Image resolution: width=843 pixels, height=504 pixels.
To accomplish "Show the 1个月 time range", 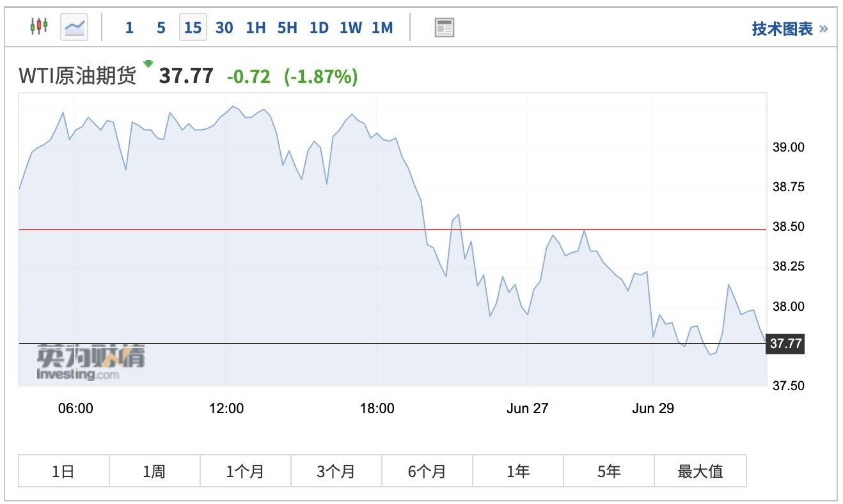I will coord(245,471).
